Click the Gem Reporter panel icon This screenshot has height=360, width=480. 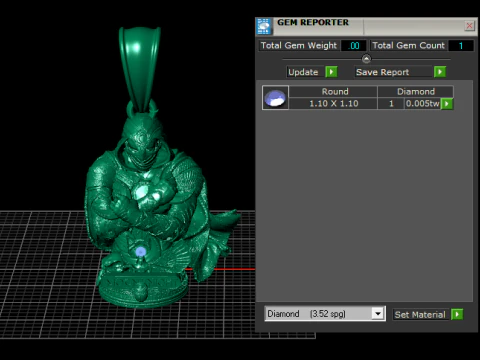coord(264,26)
